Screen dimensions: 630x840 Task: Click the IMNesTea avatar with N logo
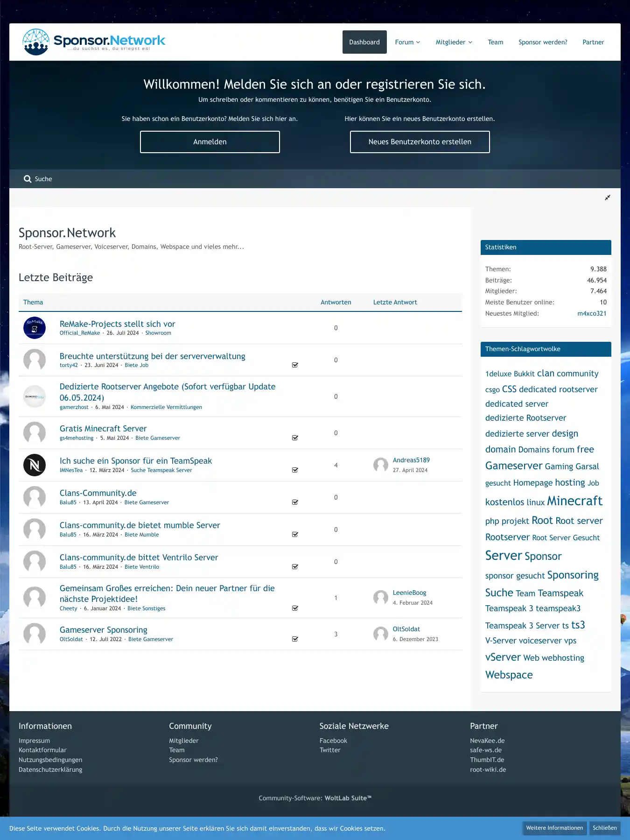click(35, 465)
